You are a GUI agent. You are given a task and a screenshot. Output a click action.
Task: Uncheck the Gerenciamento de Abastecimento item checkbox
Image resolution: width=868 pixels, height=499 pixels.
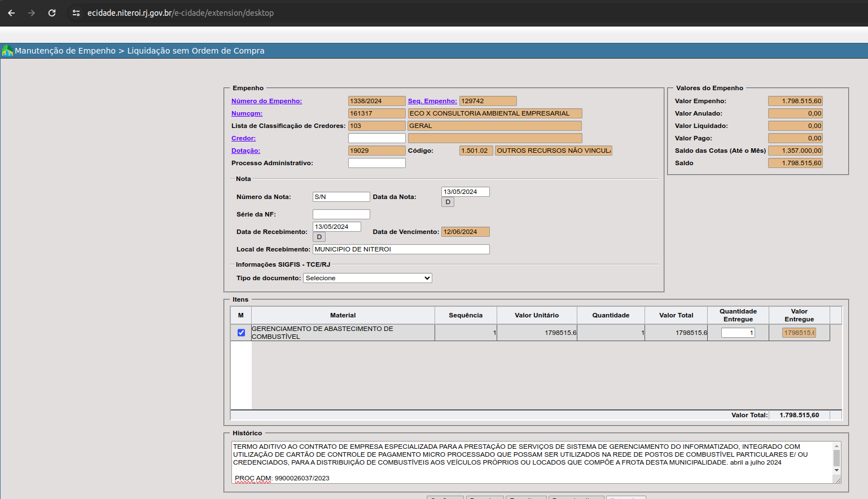[x=241, y=333]
